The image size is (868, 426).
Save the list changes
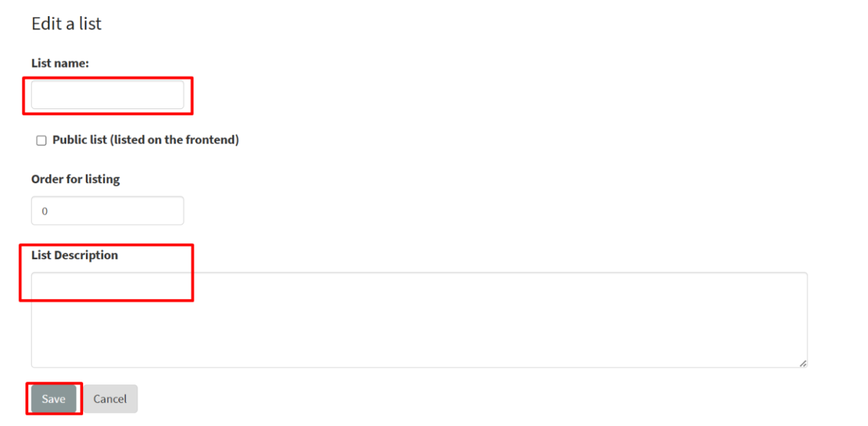54,399
